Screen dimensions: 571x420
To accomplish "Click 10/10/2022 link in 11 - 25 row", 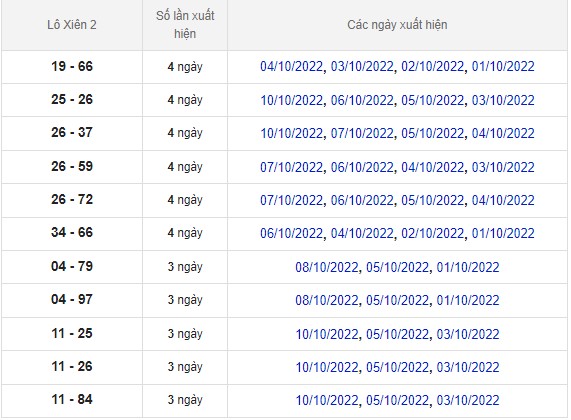I will pos(327,334).
